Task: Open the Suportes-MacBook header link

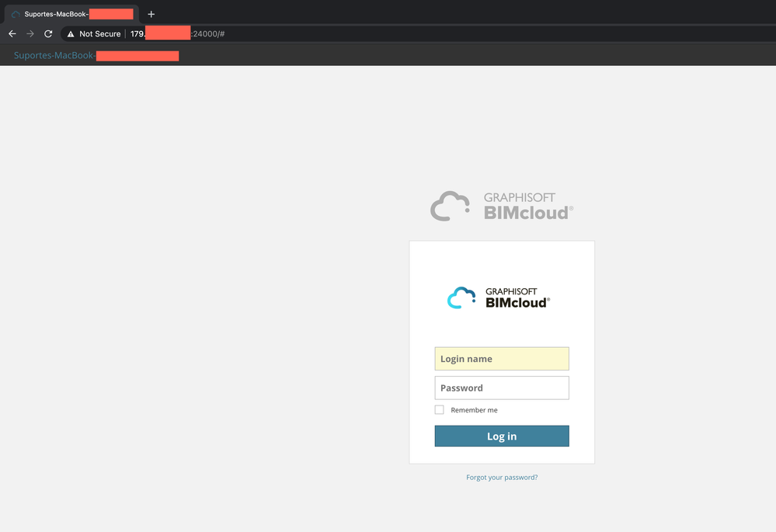Action: 96,55
